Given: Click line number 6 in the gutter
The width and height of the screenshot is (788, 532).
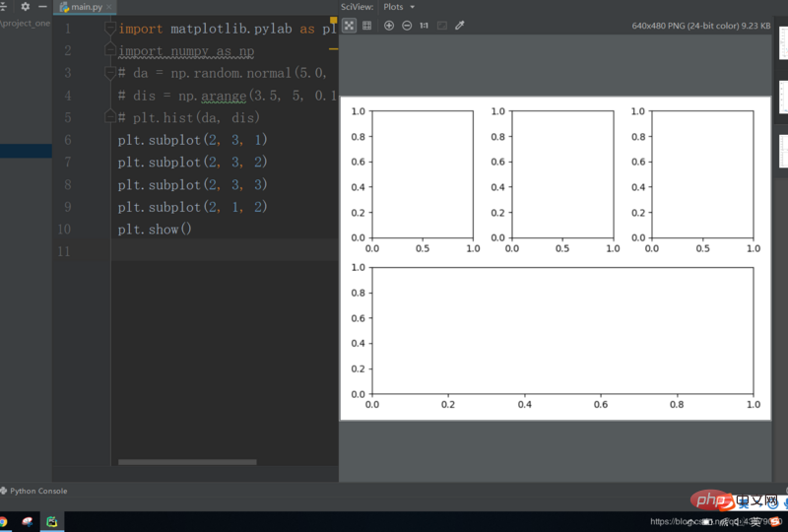Looking at the screenshot, I should (x=67, y=140).
